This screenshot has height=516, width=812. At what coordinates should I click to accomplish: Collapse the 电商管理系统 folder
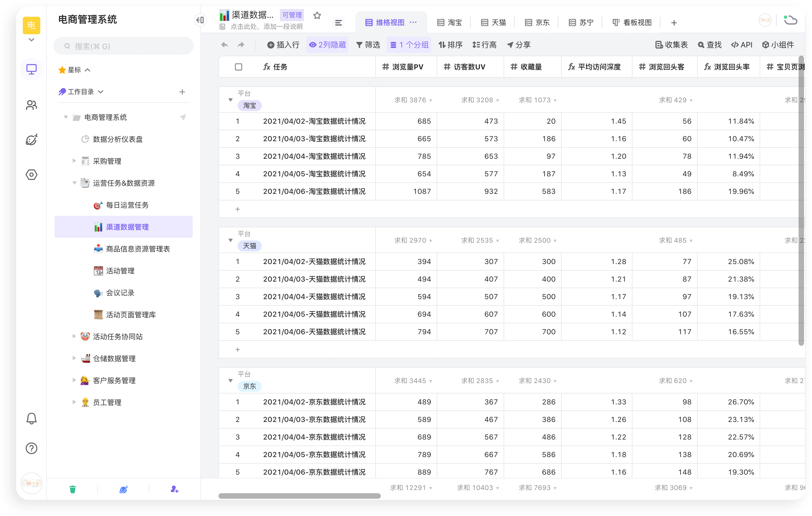click(x=66, y=117)
